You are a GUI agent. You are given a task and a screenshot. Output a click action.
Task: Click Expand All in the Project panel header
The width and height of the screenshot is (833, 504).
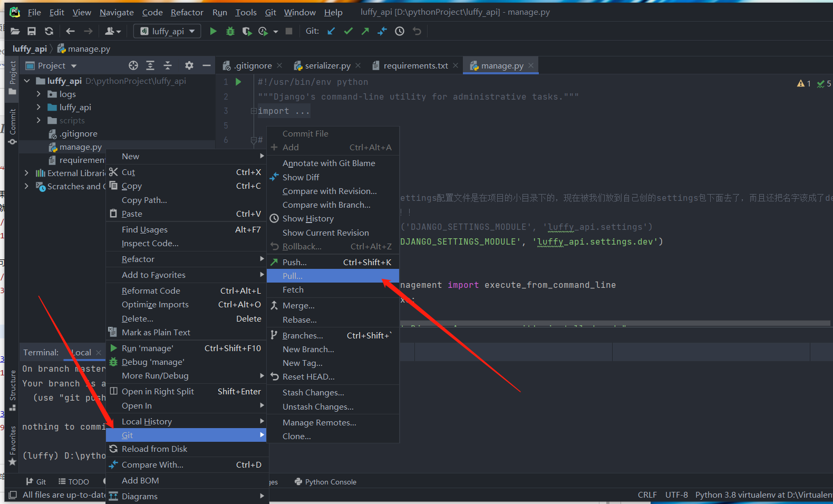click(x=150, y=65)
